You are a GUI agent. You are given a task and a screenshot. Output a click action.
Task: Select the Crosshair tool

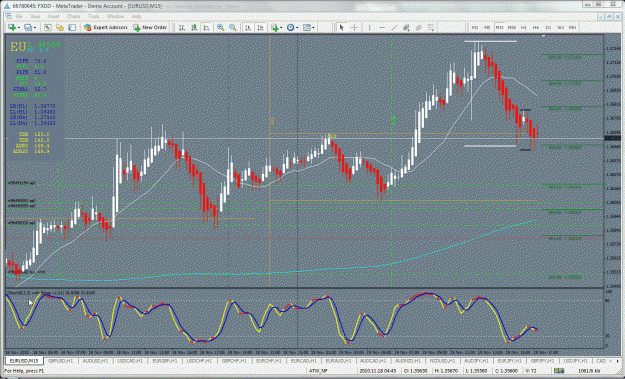click(354, 27)
